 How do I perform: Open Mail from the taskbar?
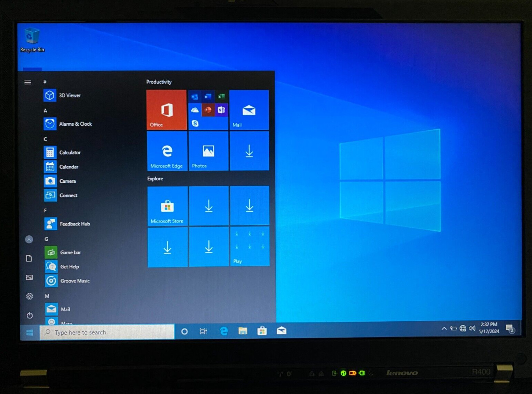point(281,331)
